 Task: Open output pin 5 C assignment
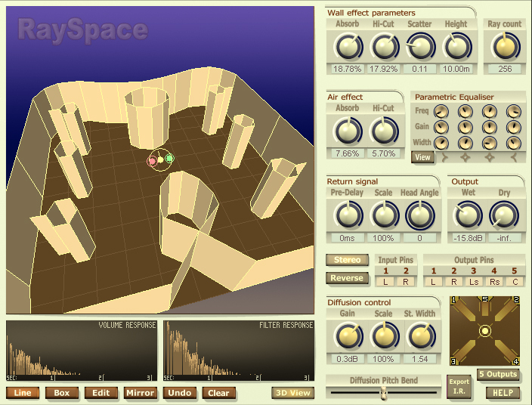pyautogui.click(x=515, y=282)
